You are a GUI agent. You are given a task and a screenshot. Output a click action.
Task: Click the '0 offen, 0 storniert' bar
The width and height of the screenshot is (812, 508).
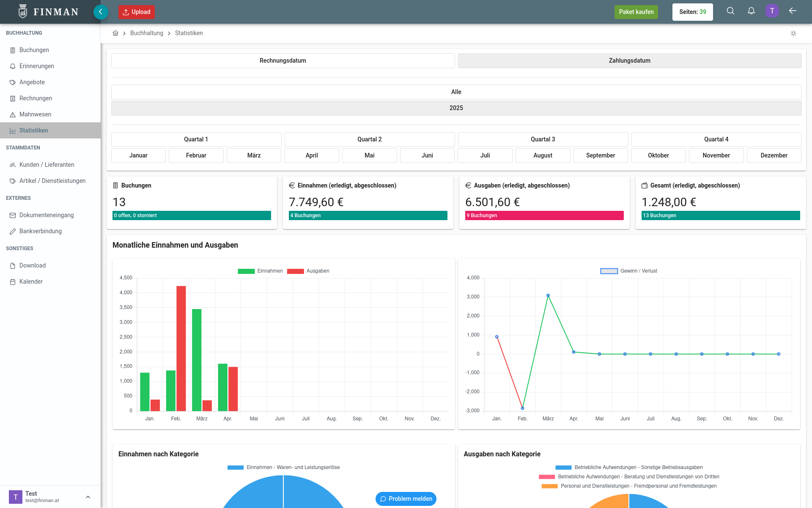point(192,215)
